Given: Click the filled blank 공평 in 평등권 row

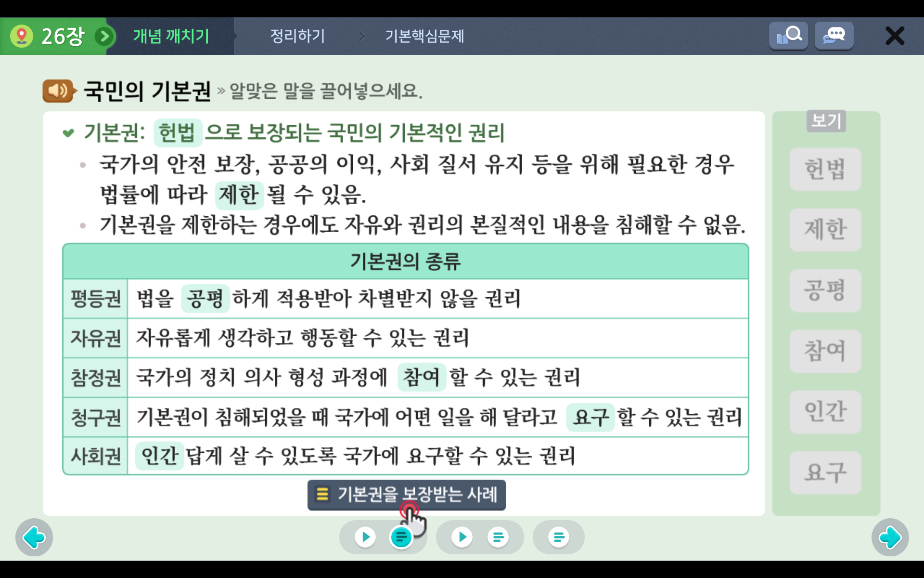Looking at the screenshot, I should [205, 299].
